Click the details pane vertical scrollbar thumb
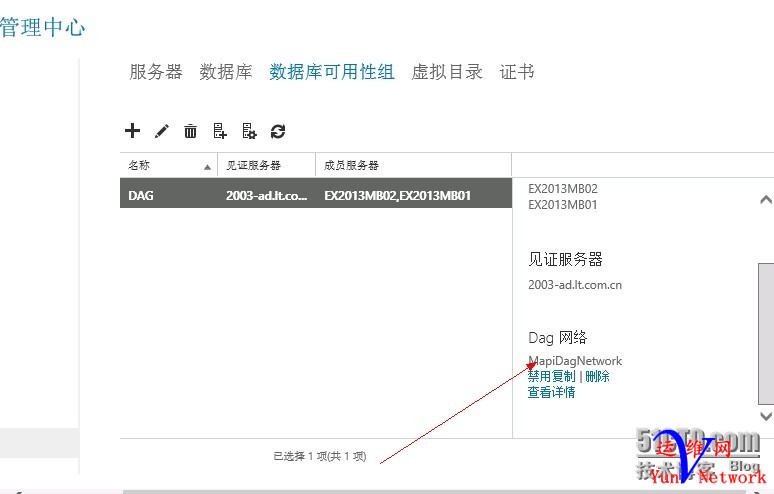Viewport: 774px width, 494px height. pos(766,334)
